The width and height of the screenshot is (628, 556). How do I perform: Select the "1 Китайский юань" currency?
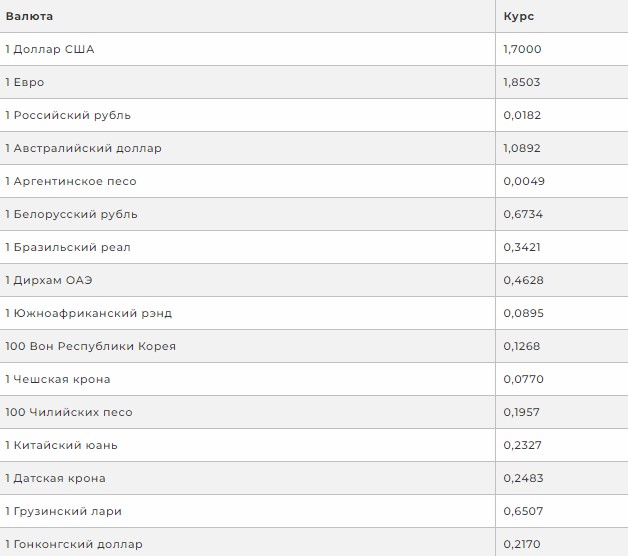[61, 445]
